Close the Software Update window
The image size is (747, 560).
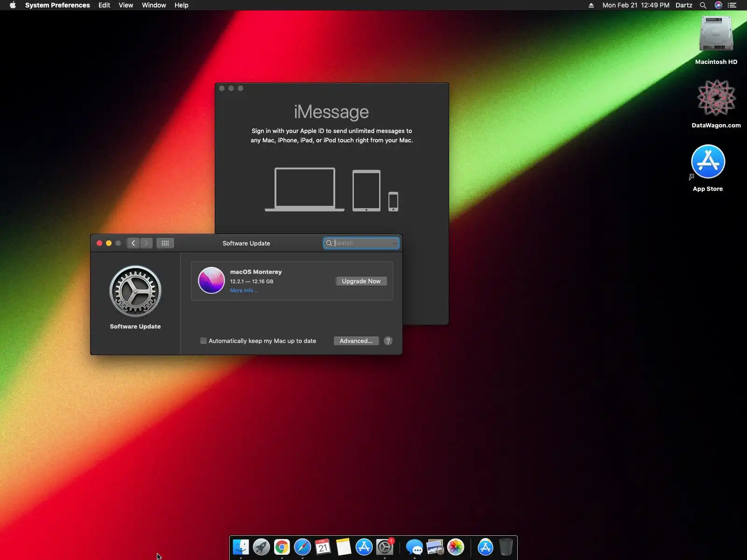pyautogui.click(x=99, y=243)
